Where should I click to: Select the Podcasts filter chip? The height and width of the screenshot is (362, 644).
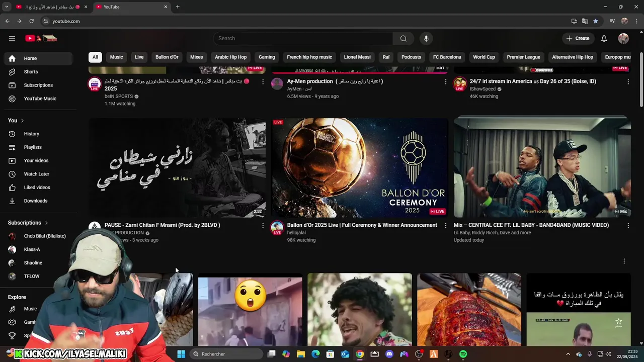(x=411, y=57)
